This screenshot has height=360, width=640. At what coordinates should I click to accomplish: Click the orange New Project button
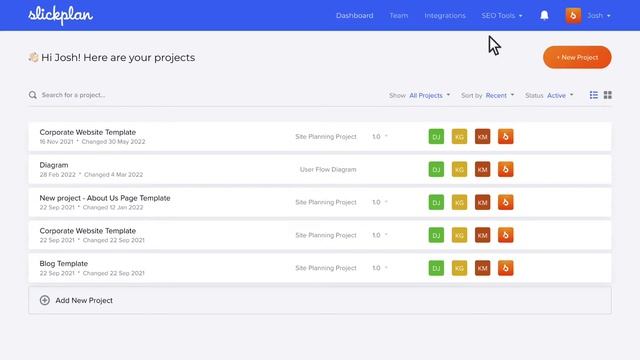[577, 58]
